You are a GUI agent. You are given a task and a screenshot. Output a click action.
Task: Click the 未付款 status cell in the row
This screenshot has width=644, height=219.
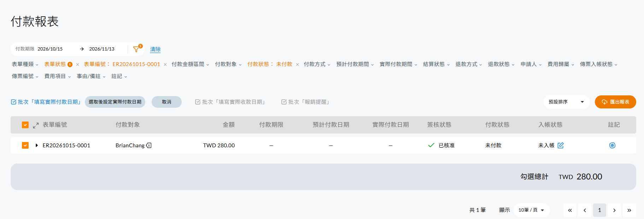(493, 145)
